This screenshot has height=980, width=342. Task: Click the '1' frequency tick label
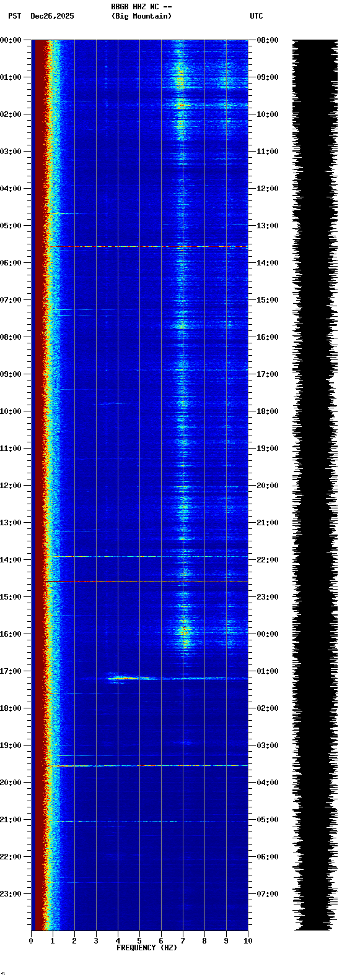[53, 941]
